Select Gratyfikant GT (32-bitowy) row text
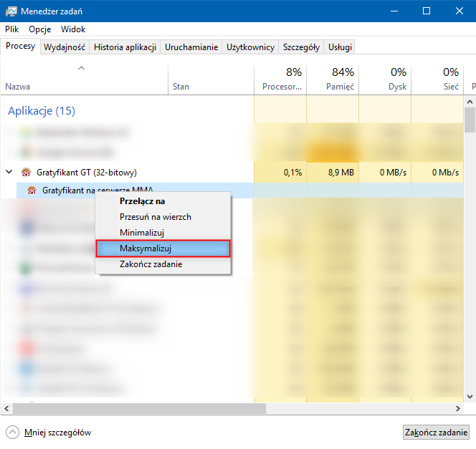The height and width of the screenshot is (449, 476). coord(87,173)
